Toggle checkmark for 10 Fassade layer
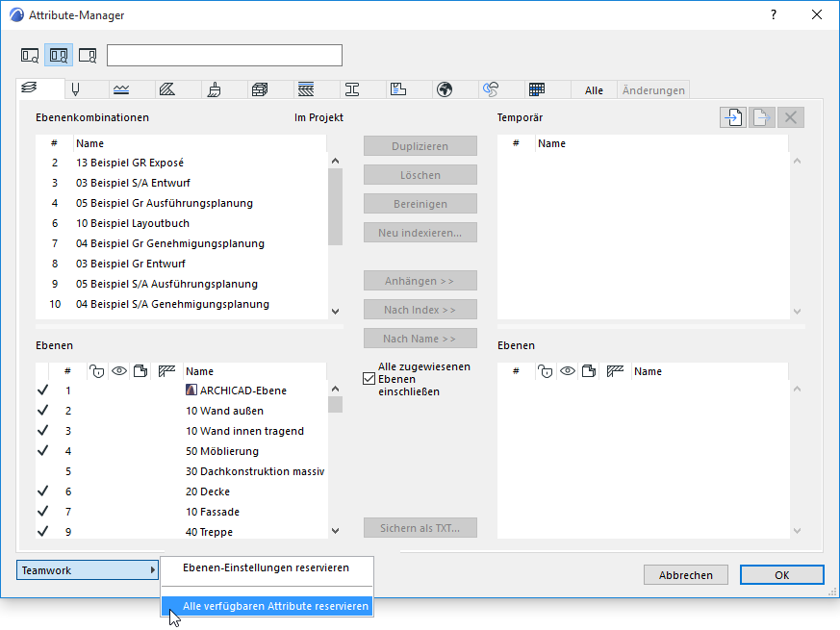 point(43,512)
